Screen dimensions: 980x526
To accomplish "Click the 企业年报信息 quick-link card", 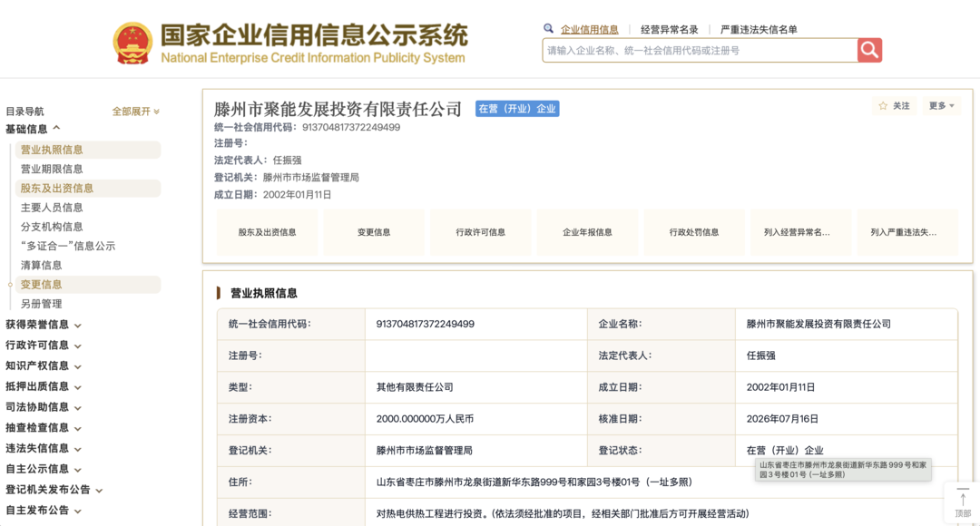I will point(587,232).
